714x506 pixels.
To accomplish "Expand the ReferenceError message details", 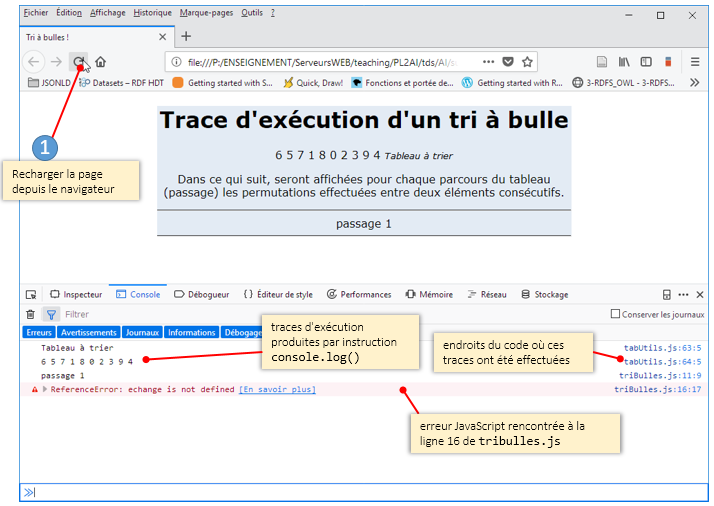I will coord(44,390).
